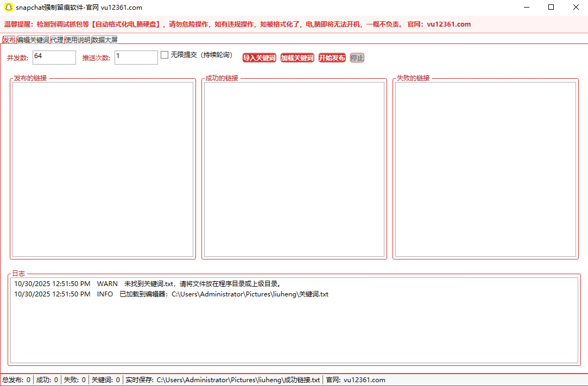The height and width of the screenshot is (386, 588).
Task: Select the WARN log entry line
Action: point(147,284)
